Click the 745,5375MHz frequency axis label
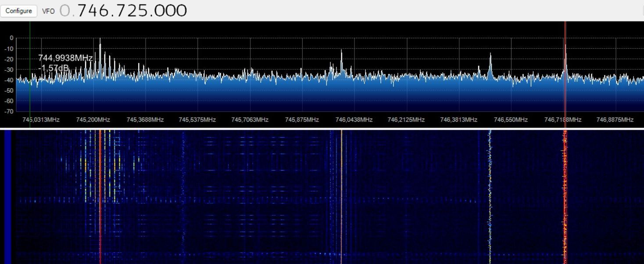The height and width of the screenshot is (264, 644). coord(197,119)
